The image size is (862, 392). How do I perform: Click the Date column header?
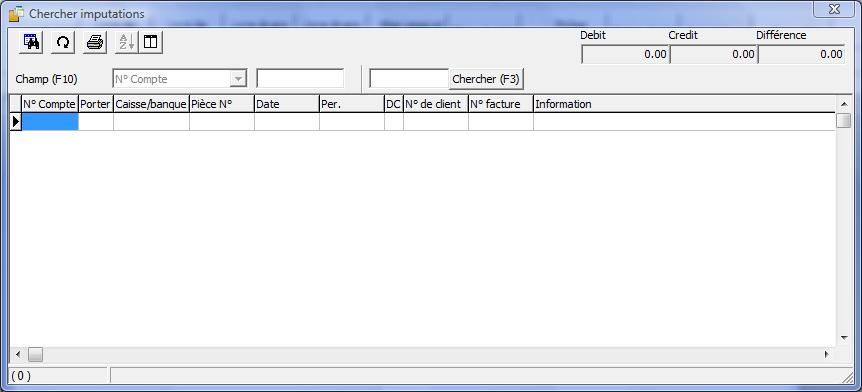pyautogui.click(x=286, y=104)
